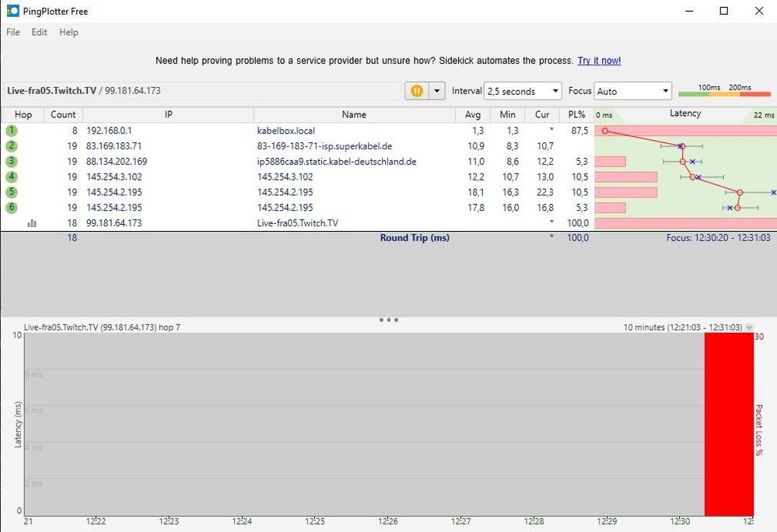Click the Min column header

(x=507, y=114)
